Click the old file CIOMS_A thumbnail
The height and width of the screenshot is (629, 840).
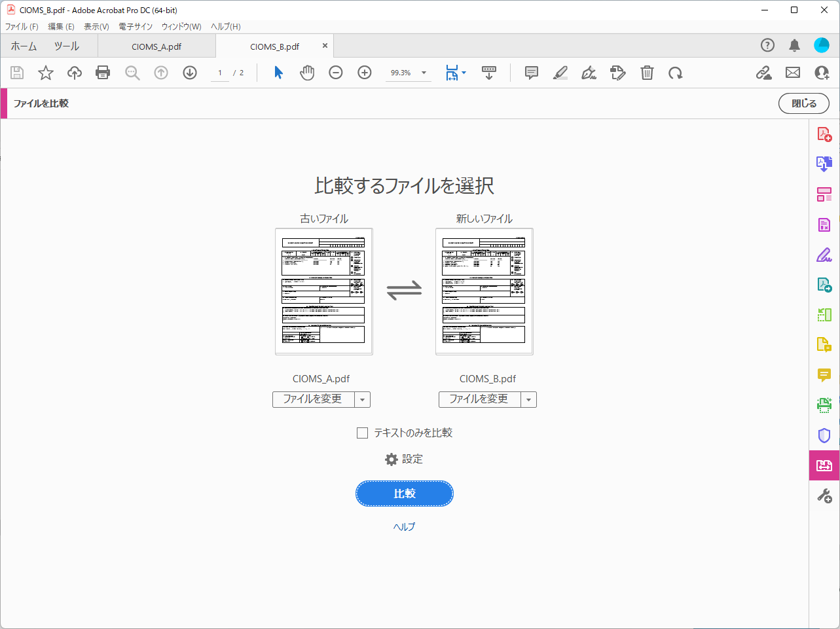(x=324, y=291)
